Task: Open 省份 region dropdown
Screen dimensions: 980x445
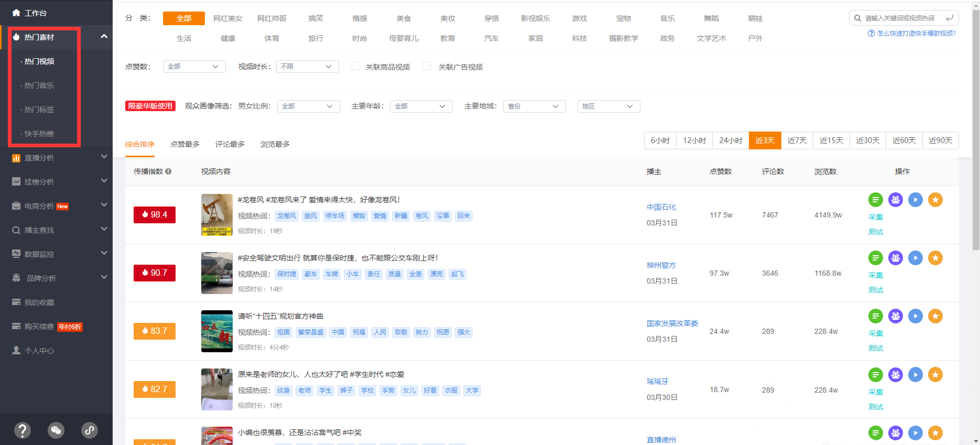Action: click(535, 106)
